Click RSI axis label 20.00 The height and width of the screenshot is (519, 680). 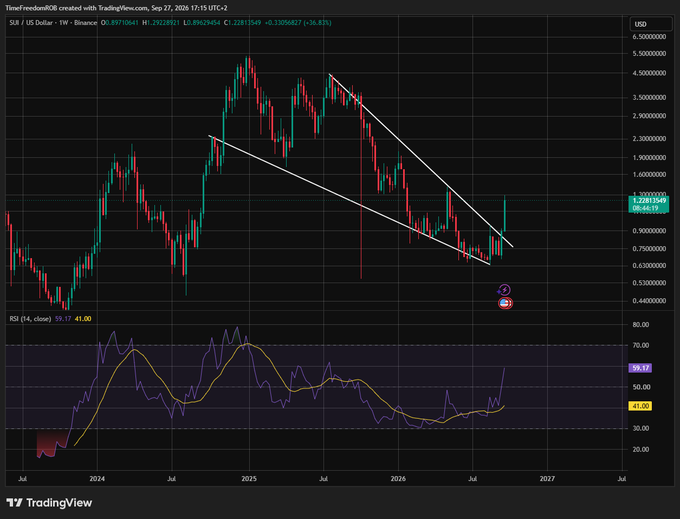coord(641,449)
